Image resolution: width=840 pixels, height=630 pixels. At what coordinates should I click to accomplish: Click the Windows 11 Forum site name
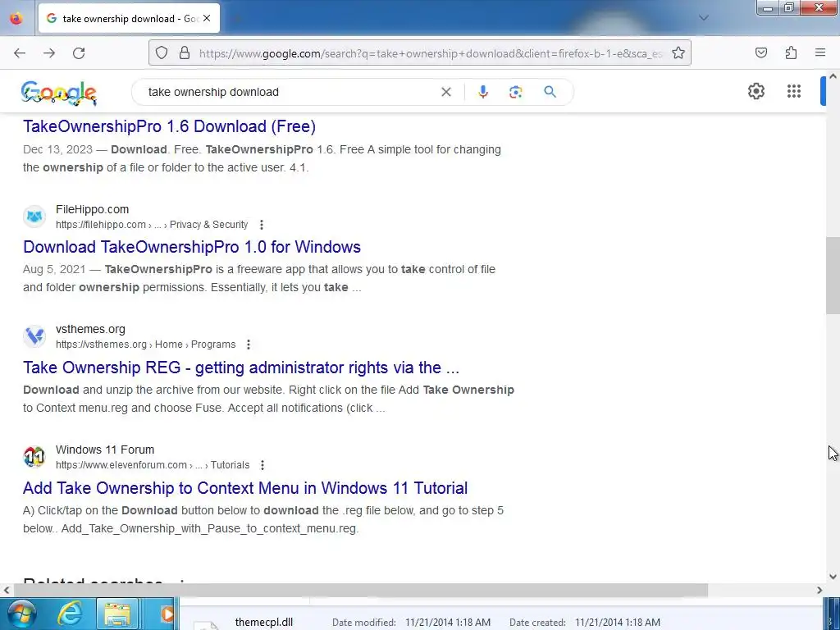pyautogui.click(x=105, y=450)
